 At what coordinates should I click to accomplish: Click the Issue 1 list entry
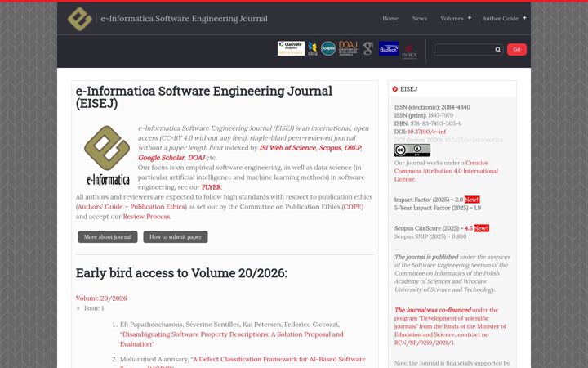pyautogui.click(x=94, y=308)
